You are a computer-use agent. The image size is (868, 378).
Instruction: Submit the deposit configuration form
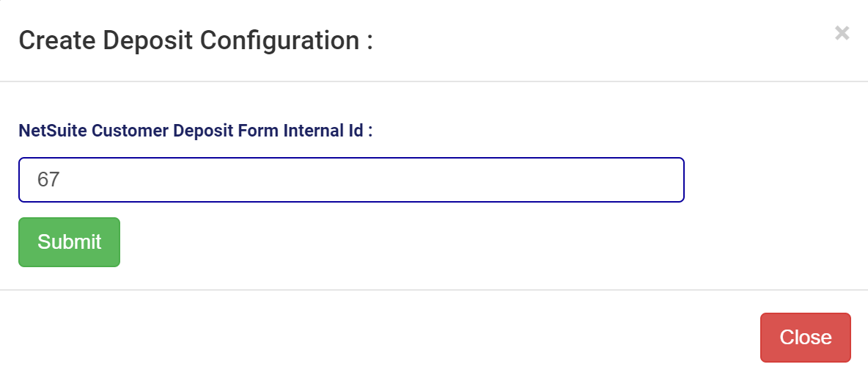click(69, 242)
